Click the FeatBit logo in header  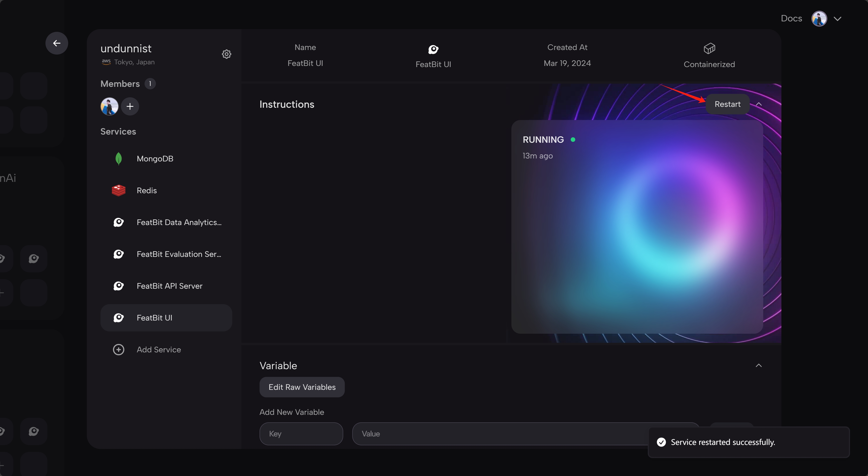pos(433,50)
